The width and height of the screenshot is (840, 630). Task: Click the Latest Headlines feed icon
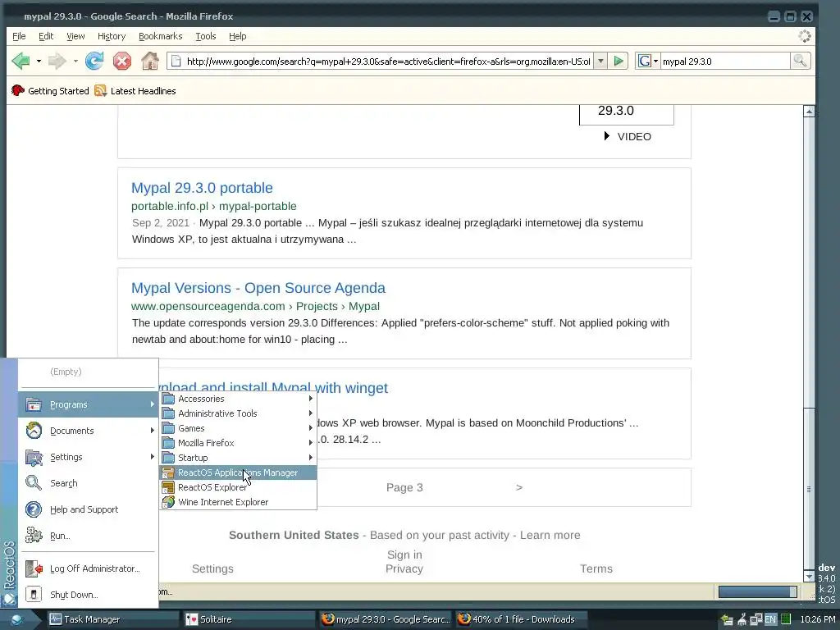100,90
